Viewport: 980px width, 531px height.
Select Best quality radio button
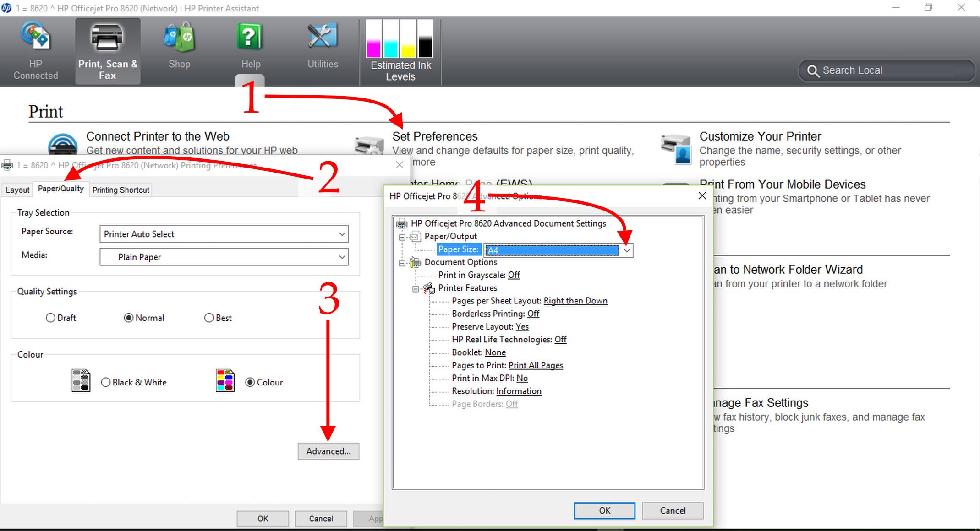point(209,318)
